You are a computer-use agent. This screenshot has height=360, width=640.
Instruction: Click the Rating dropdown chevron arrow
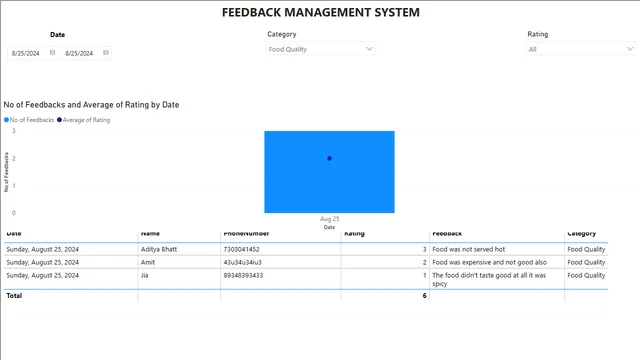[x=630, y=49]
